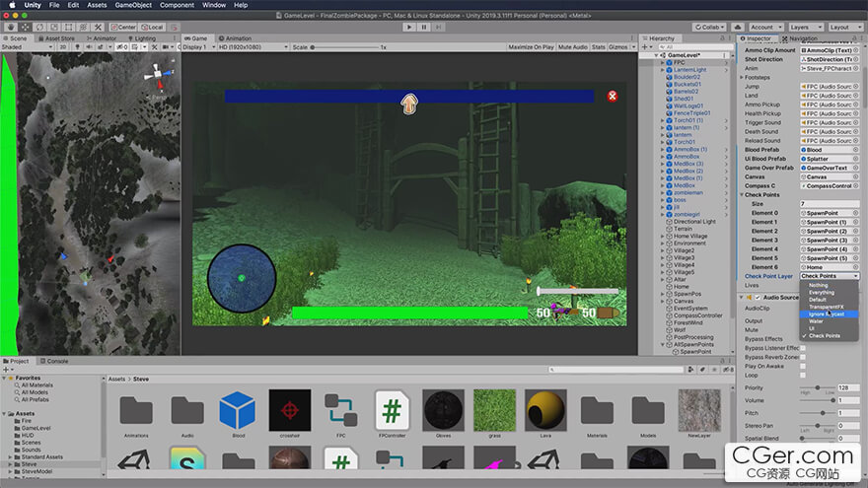Viewport: 868px width, 488px height.
Task: Open the GameObject menu
Action: click(x=133, y=5)
